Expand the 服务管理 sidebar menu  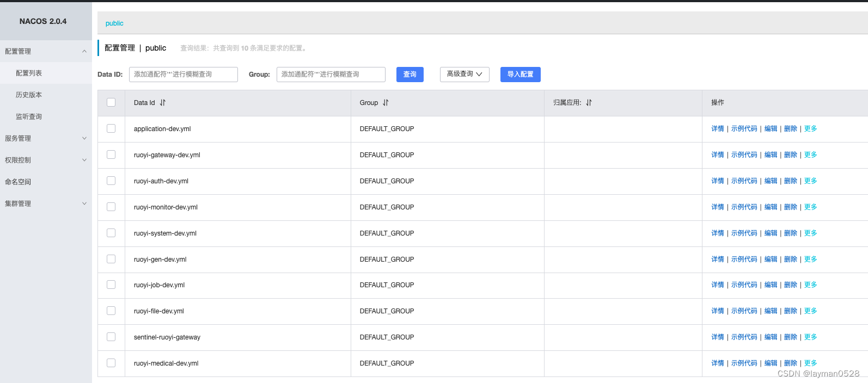46,138
